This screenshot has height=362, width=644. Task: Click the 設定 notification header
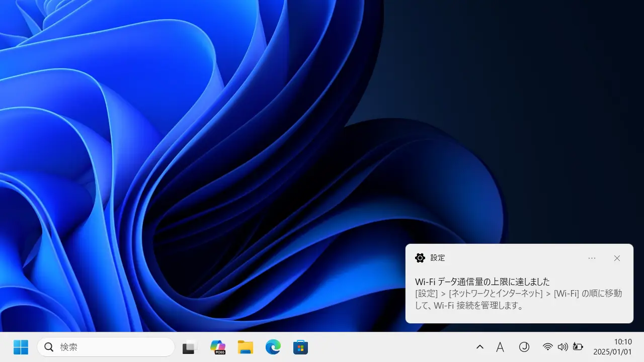(x=437, y=258)
